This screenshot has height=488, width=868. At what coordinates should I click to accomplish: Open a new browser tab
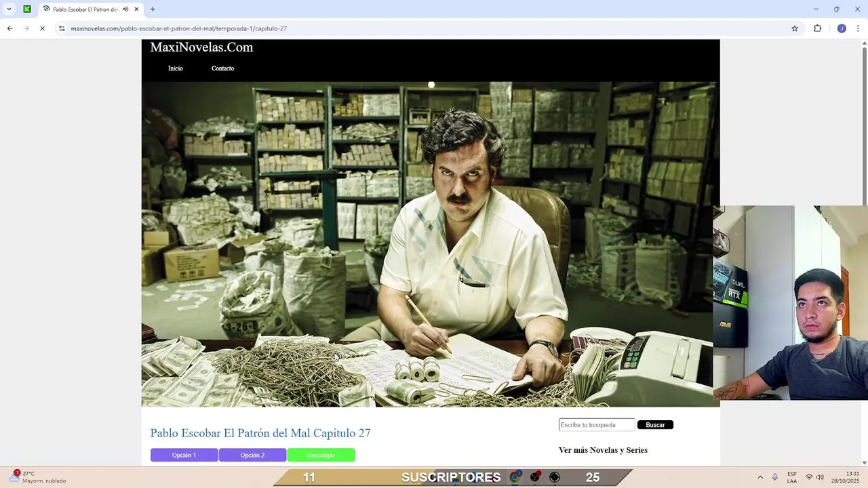153,9
